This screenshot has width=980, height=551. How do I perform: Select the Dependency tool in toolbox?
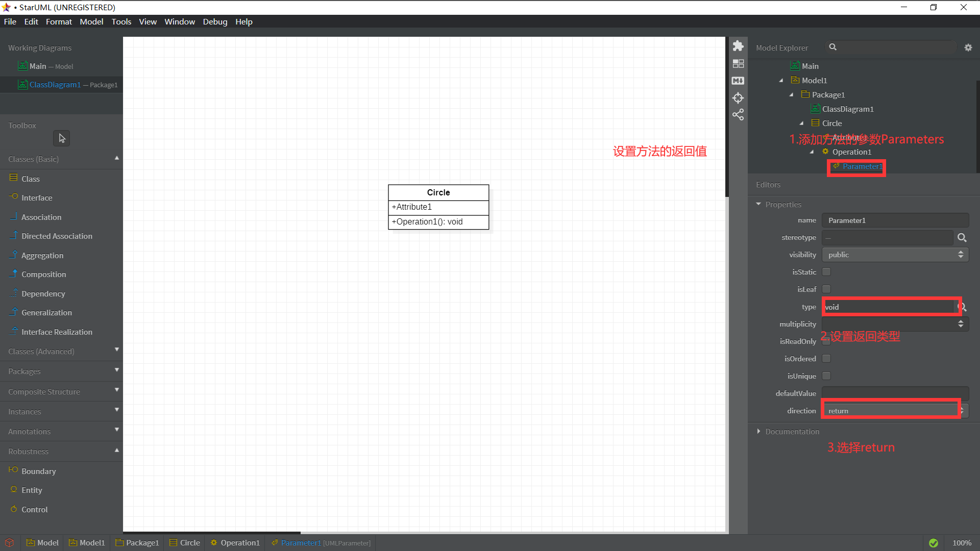click(42, 293)
